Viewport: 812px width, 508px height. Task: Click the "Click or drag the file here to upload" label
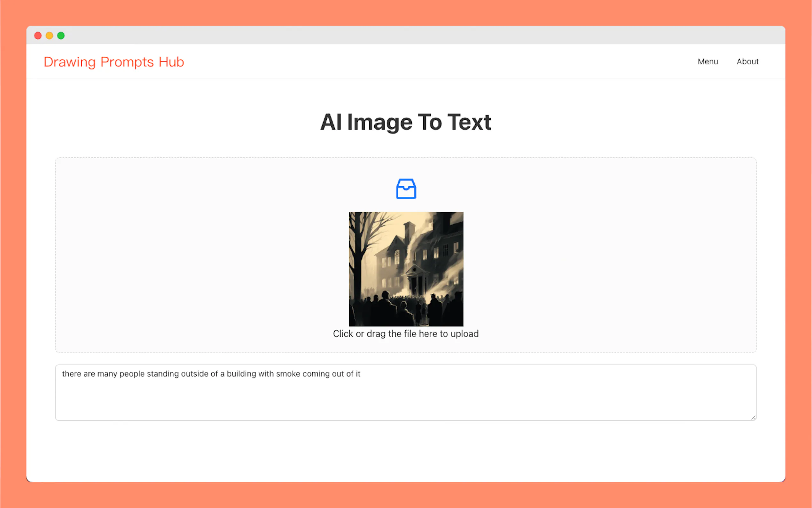406,334
